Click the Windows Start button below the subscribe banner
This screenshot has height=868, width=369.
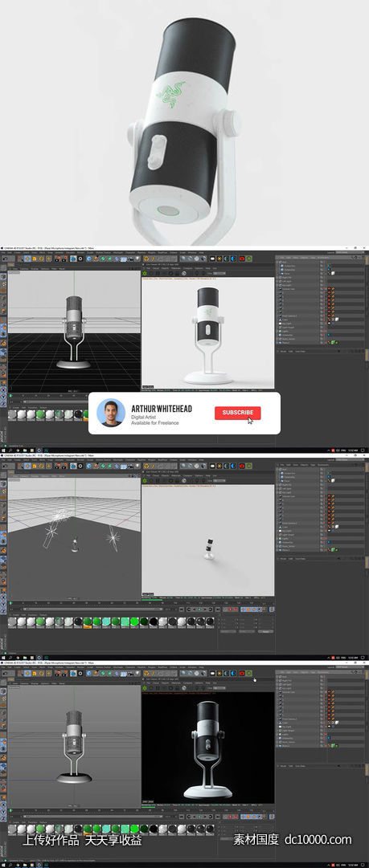tap(2, 450)
